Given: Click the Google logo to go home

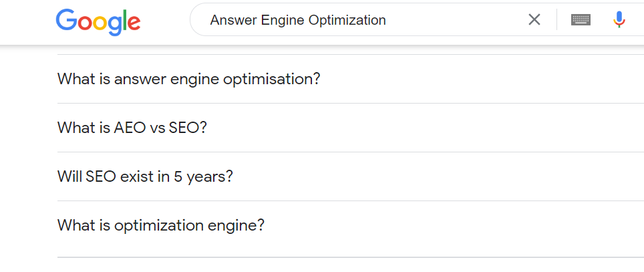Looking at the screenshot, I should click(98, 21).
